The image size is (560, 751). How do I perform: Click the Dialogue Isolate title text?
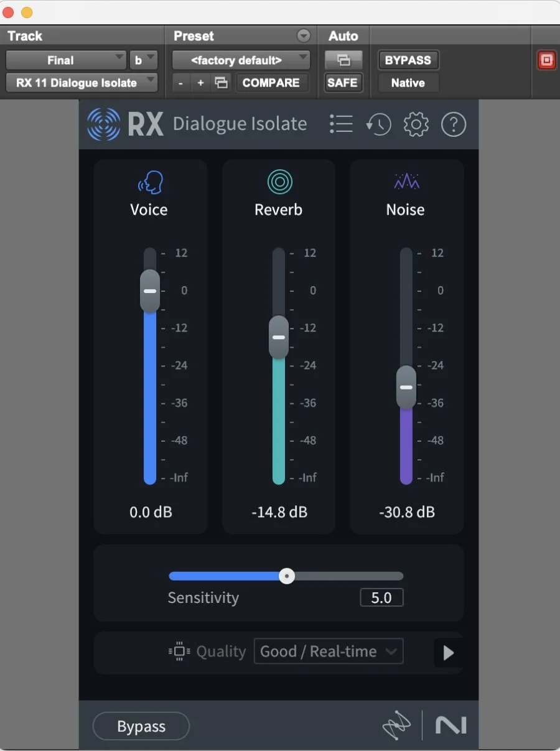[x=240, y=124]
